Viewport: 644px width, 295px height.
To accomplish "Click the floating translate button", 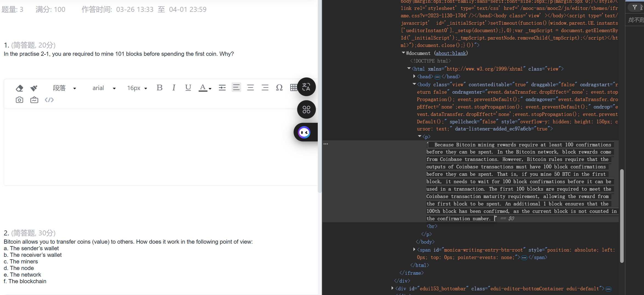I will pos(306,87).
